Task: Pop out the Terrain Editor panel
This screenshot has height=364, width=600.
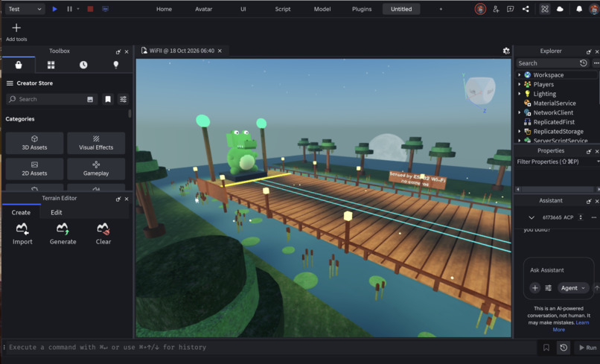Action: 118,199
